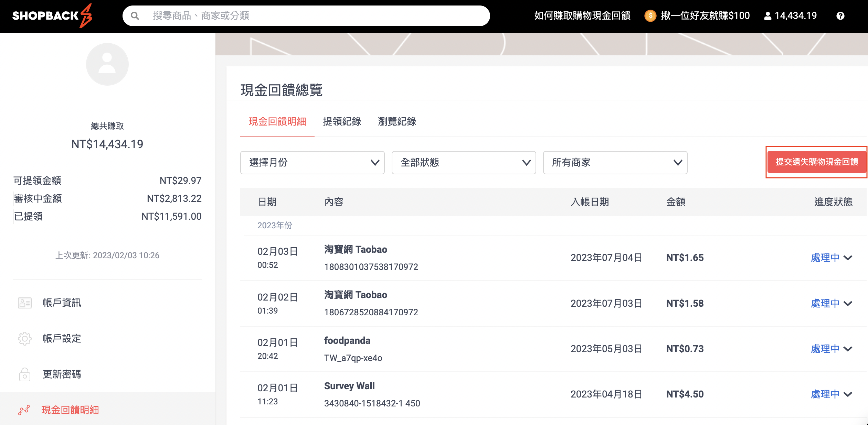
Task: Open the help question mark icon
Action: (x=840, y=16)
